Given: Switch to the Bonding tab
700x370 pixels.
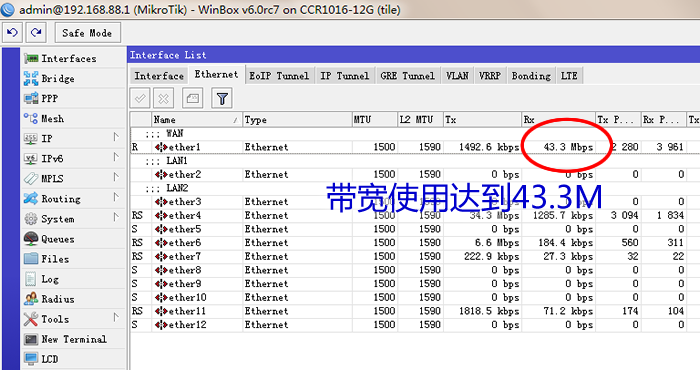Looking at the screenshot, I should click(x=531, y=76).
